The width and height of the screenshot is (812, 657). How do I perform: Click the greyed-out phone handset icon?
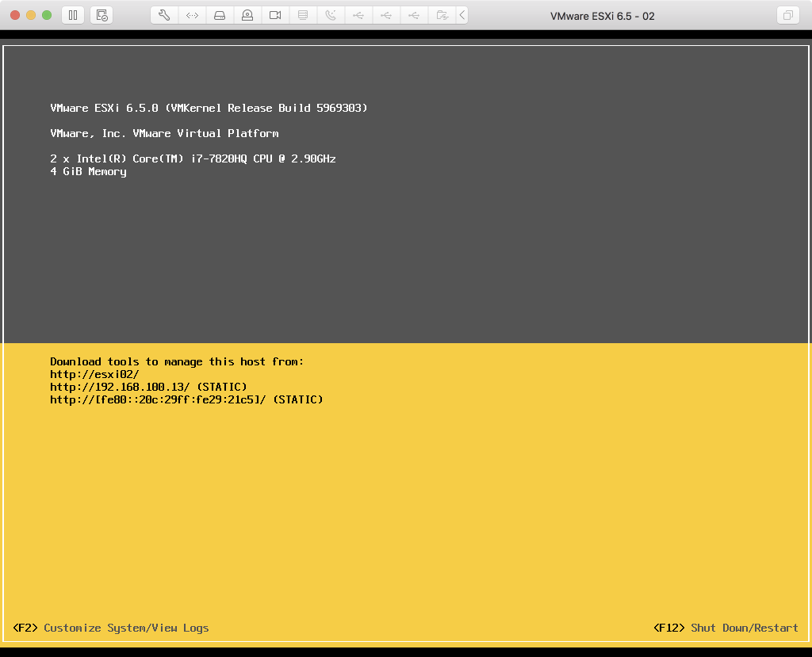pyautogui.click(x=331, y=15)
